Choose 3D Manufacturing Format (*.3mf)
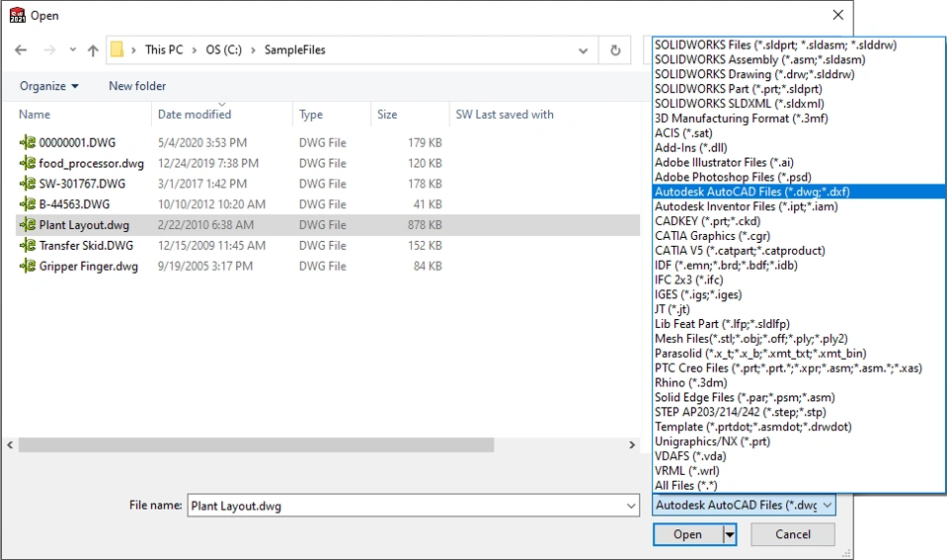 pos(799,118)
